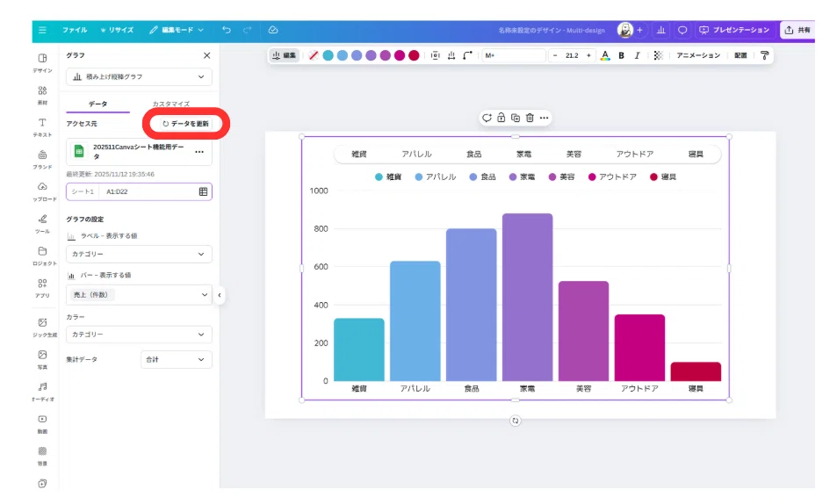Click the データを更新 button
Screen dimensions: 837x504
click(x=186, y=123)
